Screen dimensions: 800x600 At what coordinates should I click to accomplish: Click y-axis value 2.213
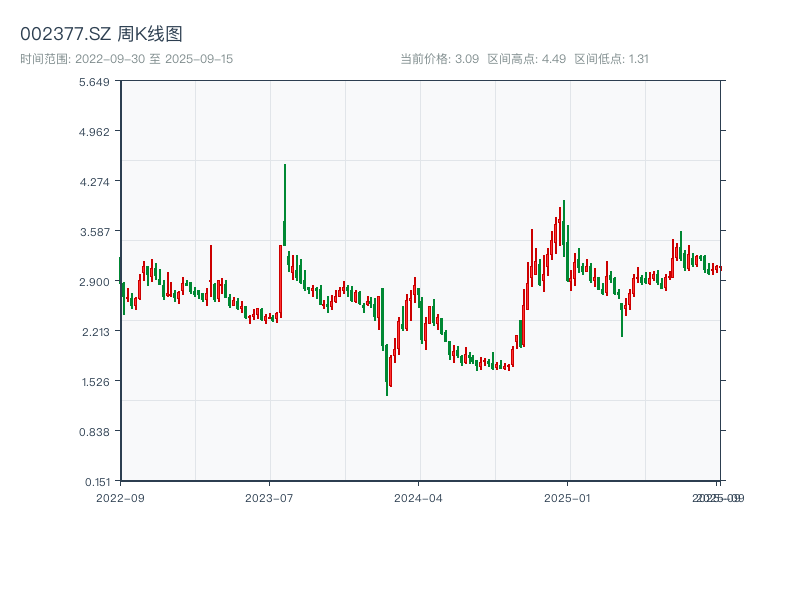95,332
